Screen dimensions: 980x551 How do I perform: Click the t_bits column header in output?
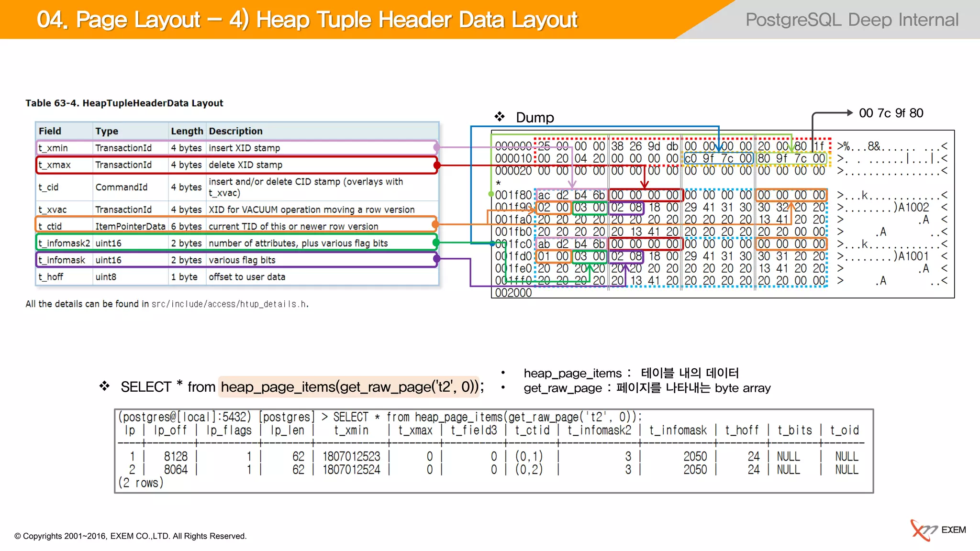[x=794, y=430]
